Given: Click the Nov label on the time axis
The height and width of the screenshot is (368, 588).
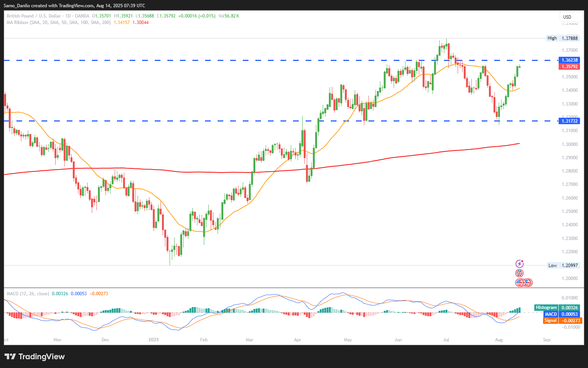Looking at the screenshot, I should [x=58, y=339].
